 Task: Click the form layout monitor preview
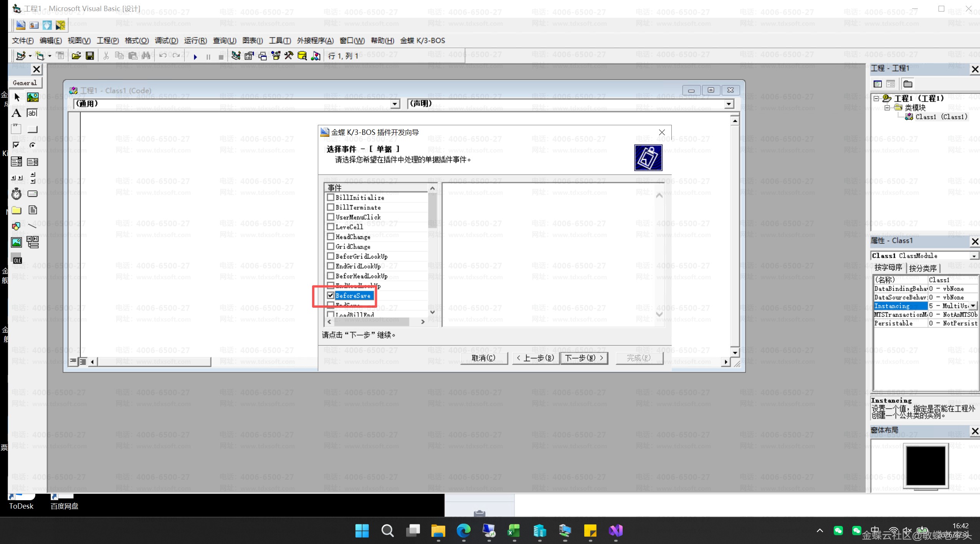925,466
